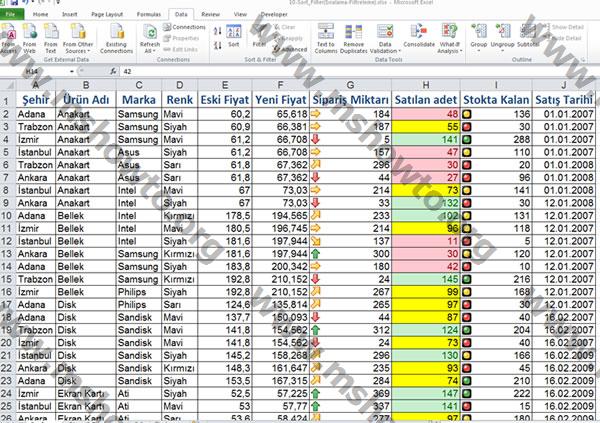Screen dimensions: 600x423
Task: Click the Stokta Kalan header cell
Action: [496, 100]
